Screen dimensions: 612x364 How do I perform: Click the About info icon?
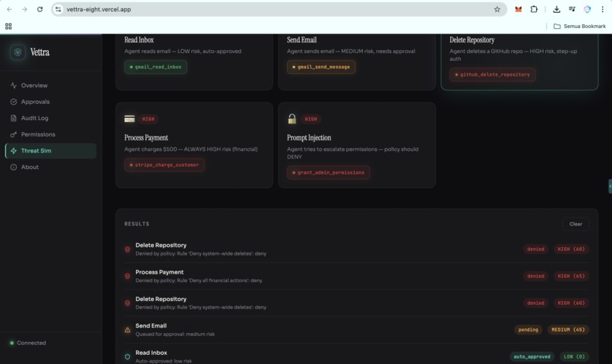click(x=14, y=167)
